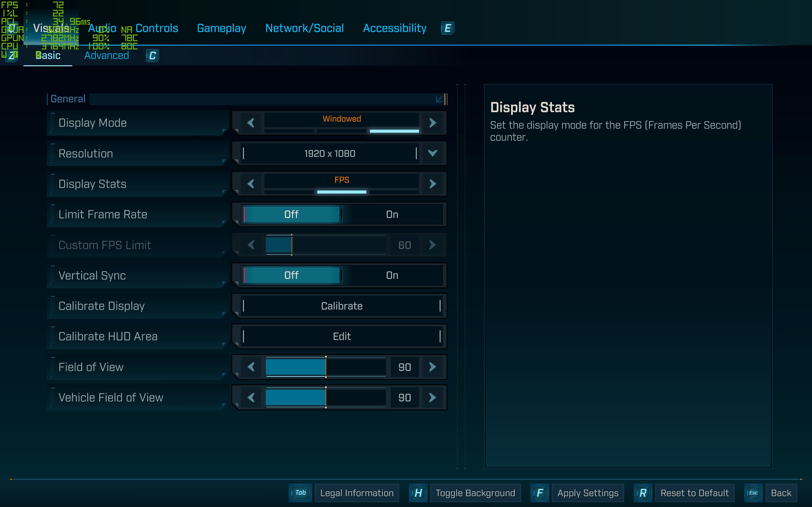Click the E key icon after Accessibility
The height and width of the screenshot is (507, 812).
(447, 28)
